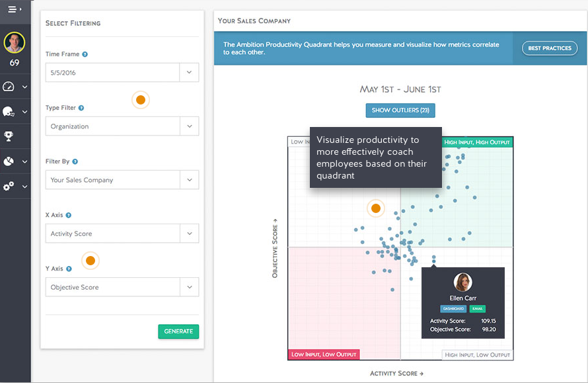This screenshot has width=588, height=383.
Task: Expand the Type Filter Organization dropdown
Action: coord(122,126)
